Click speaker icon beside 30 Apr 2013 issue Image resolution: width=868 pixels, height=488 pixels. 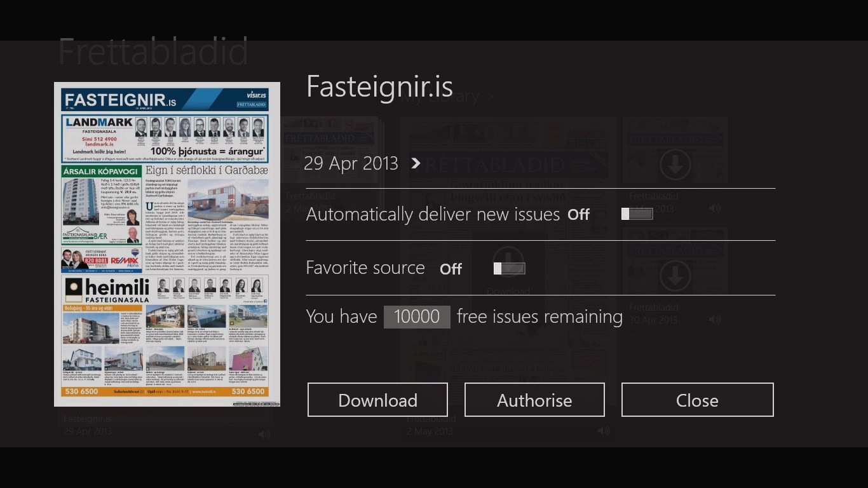click(x=715, y=320)
